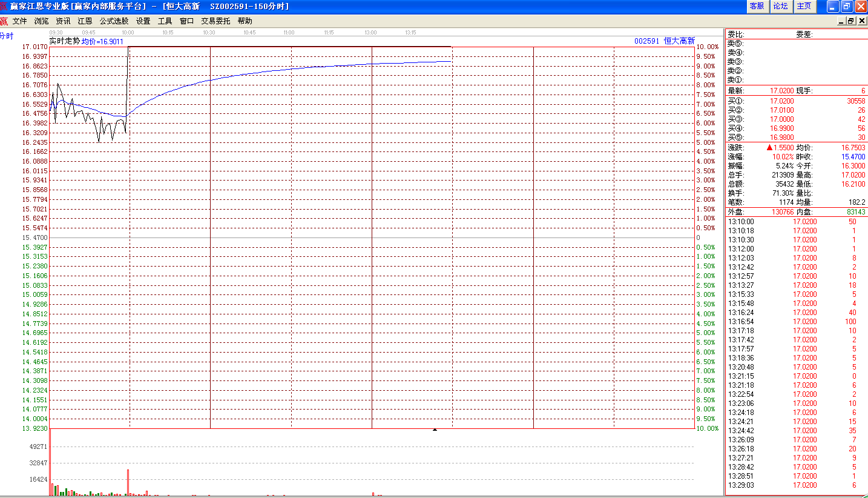Click the 笔数 value 1174

pyautogui.click(x=786, y=202)
